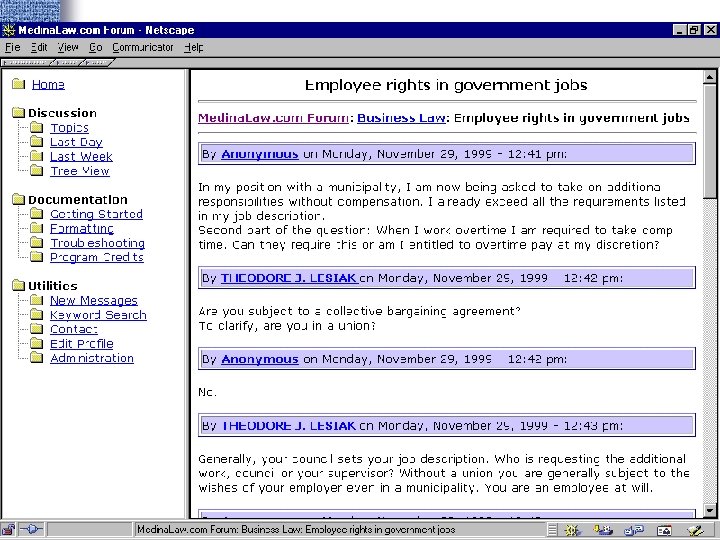The height and width of the screenshot is (540, 720).
Task: Click the status bar text MedinaLaw.com Forum: Business Law
Action: tap(297, 530)
